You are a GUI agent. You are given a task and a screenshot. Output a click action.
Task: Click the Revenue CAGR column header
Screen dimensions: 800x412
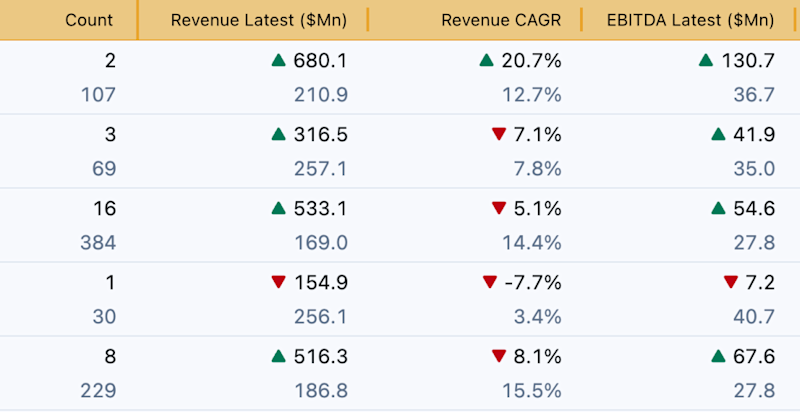[x=501, y=20]
